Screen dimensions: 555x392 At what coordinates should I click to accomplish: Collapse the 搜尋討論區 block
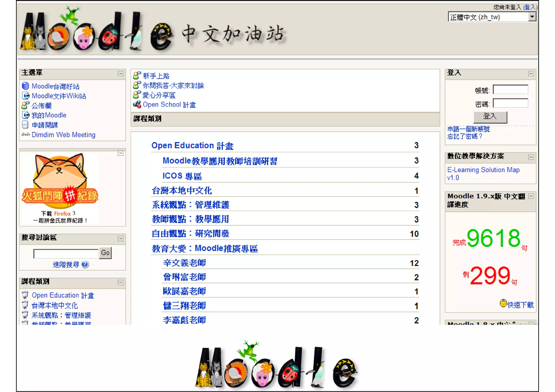121,239
